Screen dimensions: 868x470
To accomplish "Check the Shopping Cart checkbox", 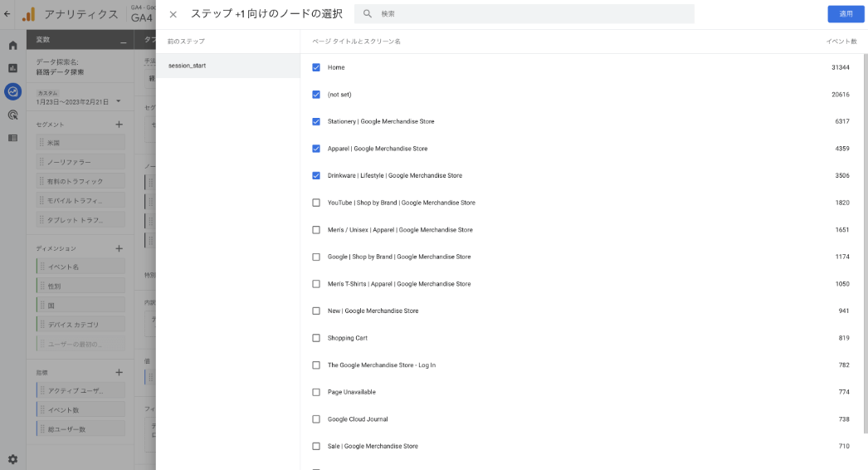I will click(x=316, y=338).
